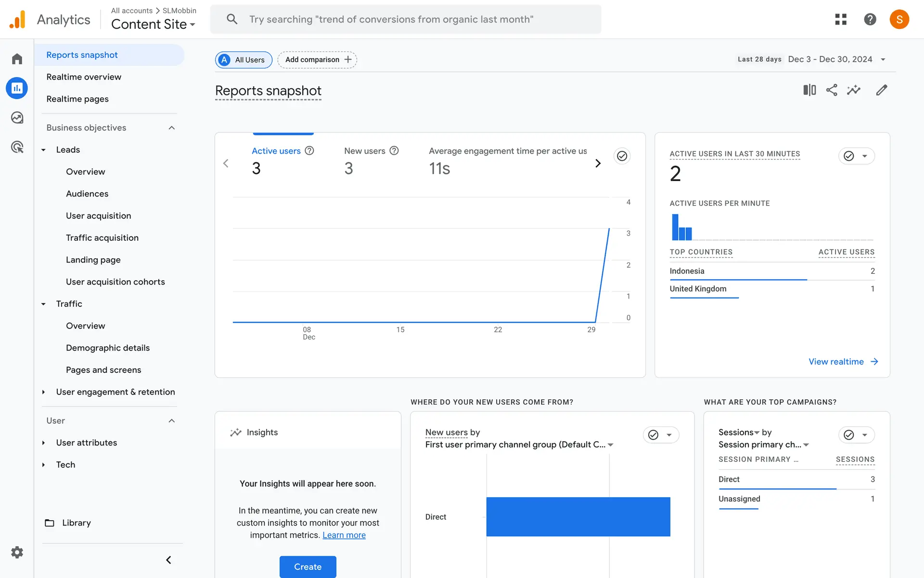Click the blue Direct bar in chart
This screenshot has height=578, width=924.
coord(577,516)
